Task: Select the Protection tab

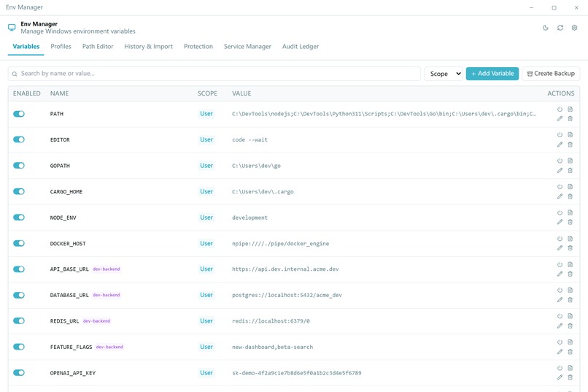Action: coord(198,47)
